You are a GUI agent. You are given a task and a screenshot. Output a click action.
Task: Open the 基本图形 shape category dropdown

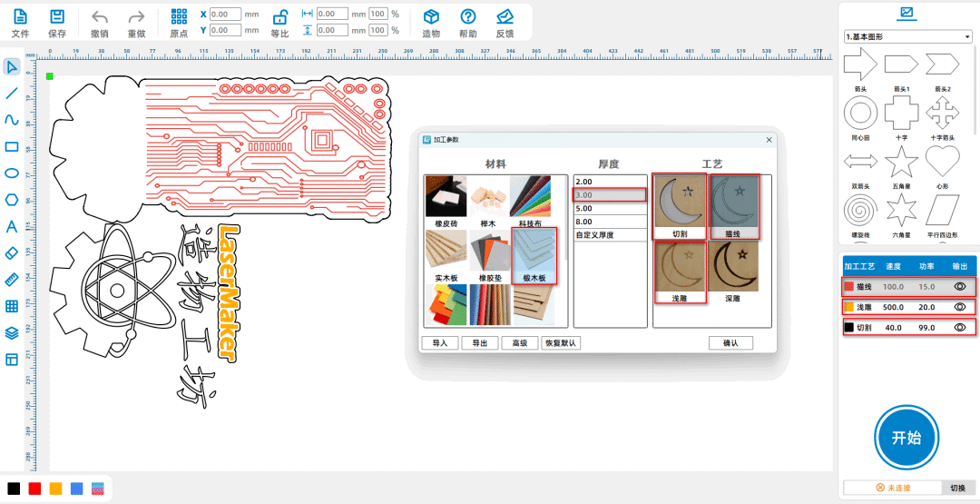tap(906, 37)
